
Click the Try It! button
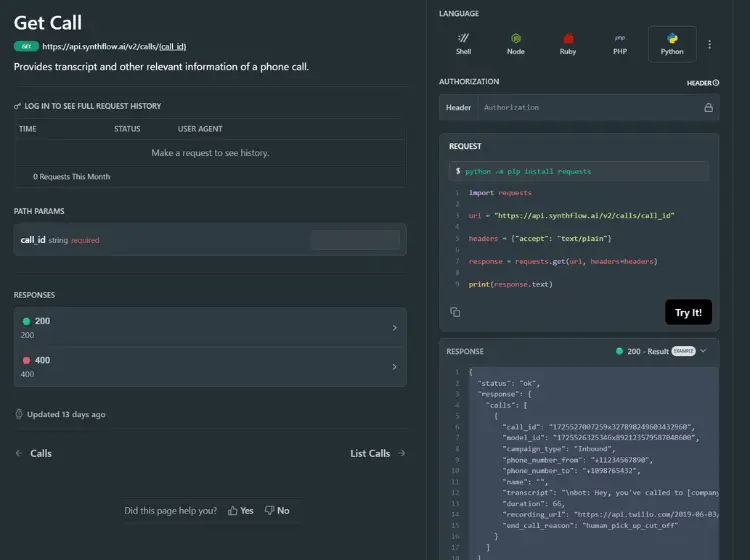[688, 312]
